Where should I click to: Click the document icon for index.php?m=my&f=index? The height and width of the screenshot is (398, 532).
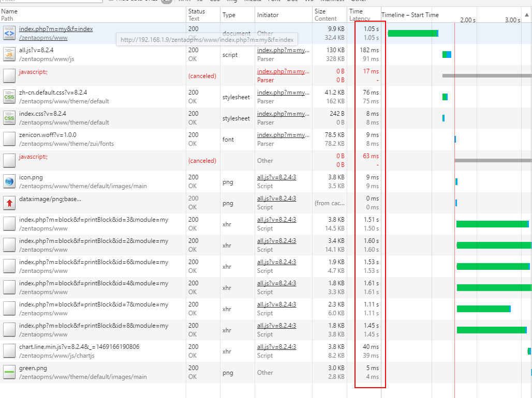tap(9, 34)
